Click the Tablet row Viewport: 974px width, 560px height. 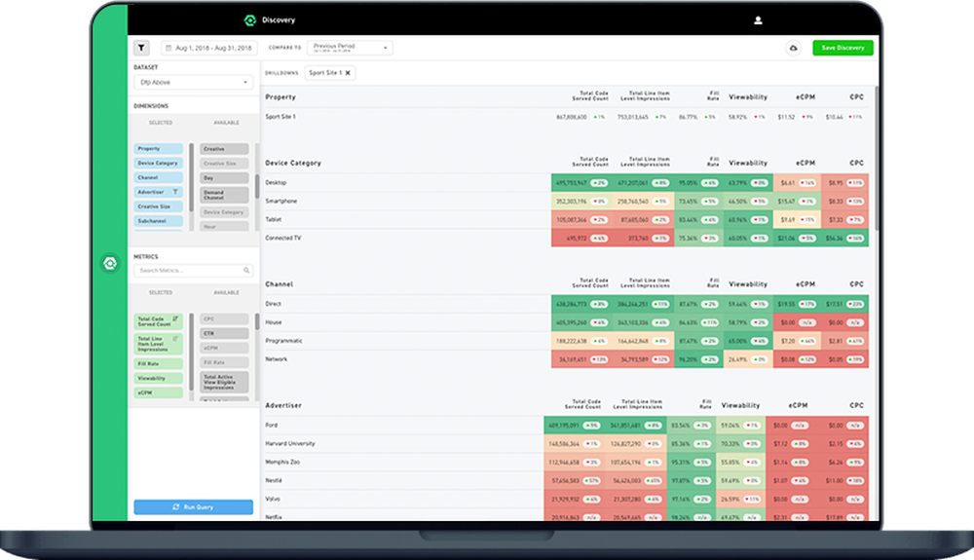point(566,219)
